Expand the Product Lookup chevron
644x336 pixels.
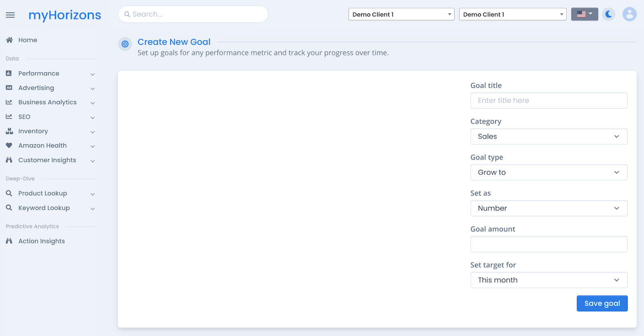click(93, 194)
